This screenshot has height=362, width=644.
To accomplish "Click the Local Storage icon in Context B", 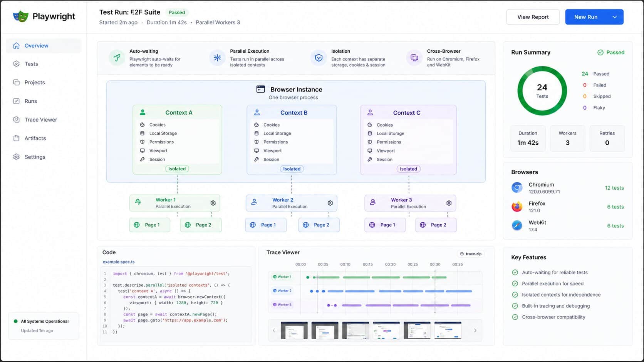I will point(257,133).
